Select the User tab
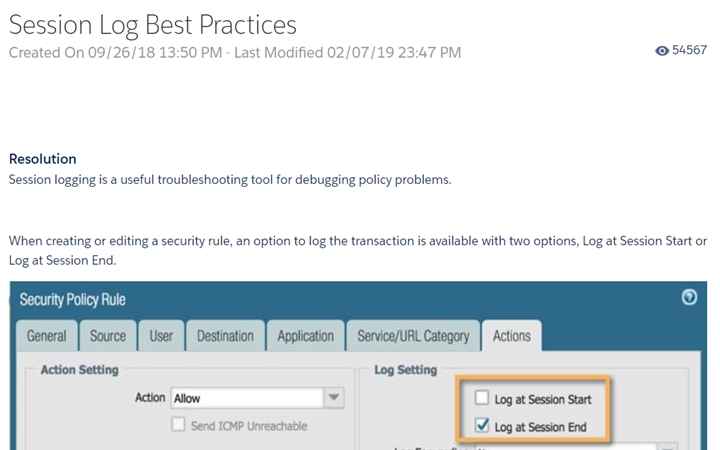Image resolution: width=720 pixels, height=450 pixels. point(161,336)
